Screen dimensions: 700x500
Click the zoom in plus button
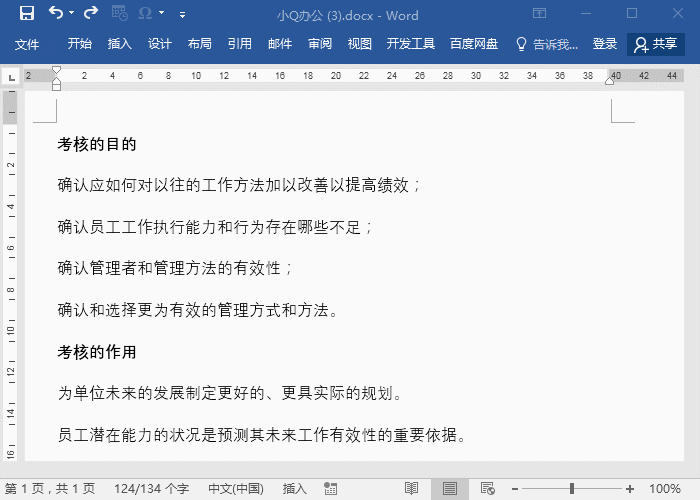coord(630,489)
